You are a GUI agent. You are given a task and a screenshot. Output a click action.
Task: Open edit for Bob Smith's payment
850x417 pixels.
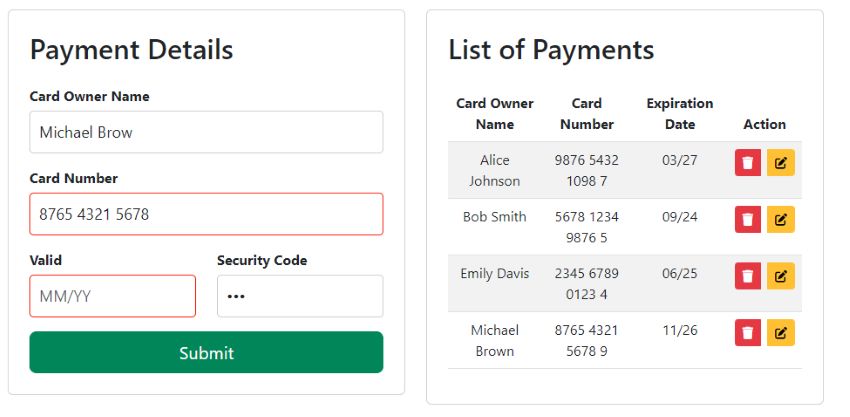[x=781, y=220]
